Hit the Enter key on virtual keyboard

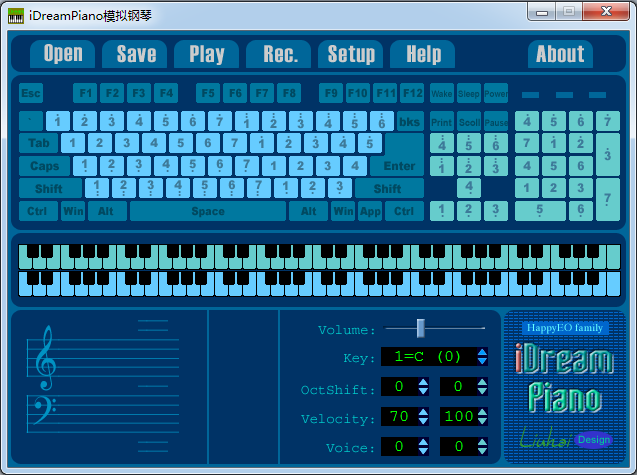[399, 166]
